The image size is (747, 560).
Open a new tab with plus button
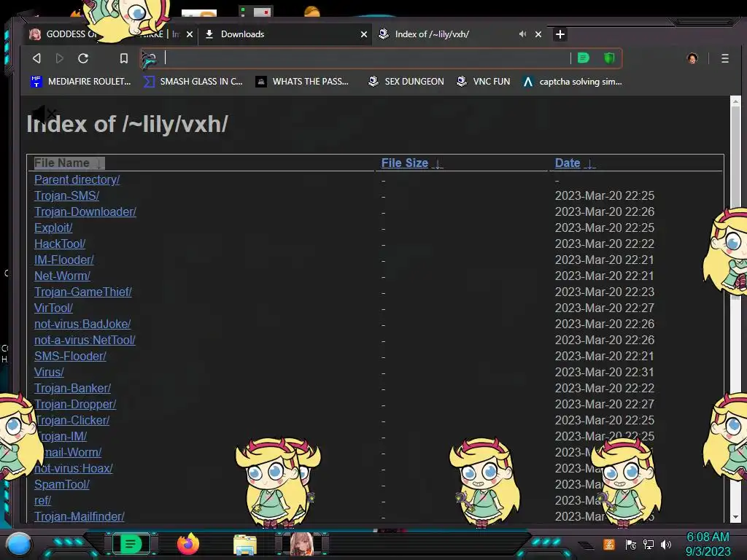[560, 34]
